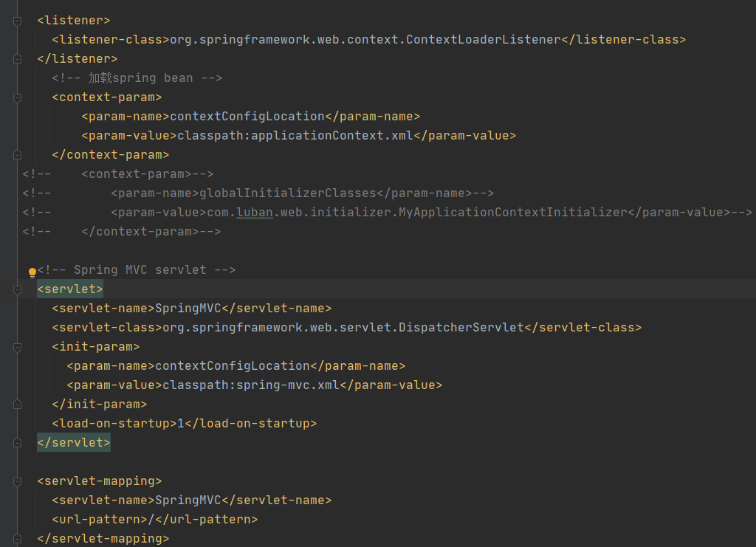Click the closing </listener> tag text
Image resolution: width=756 pixels, height=547 pixels.
click(x=77, y=59)
